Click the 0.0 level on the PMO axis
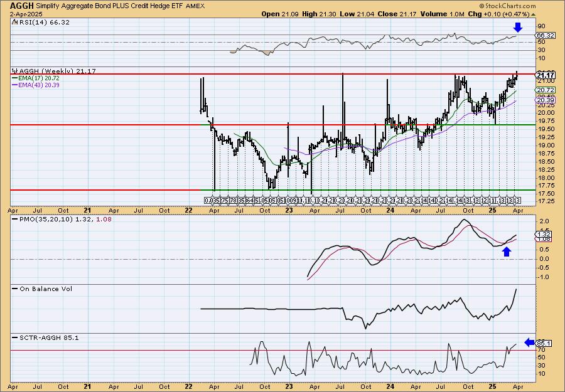 pyautogui.click(x=544, y=259)
